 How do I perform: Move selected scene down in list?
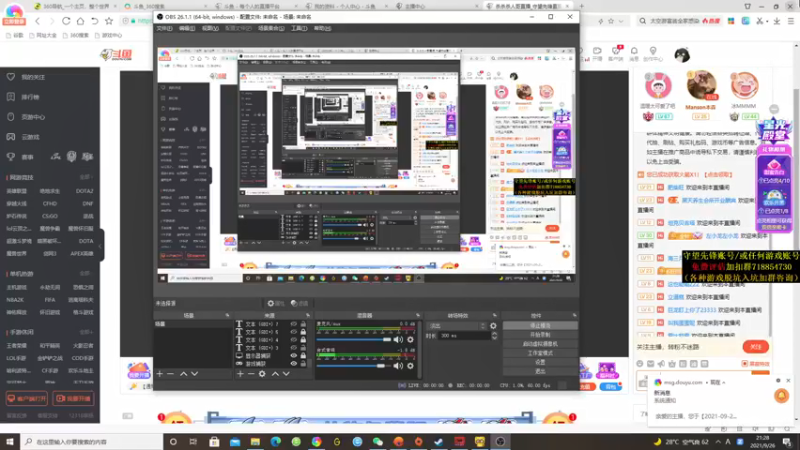(194, 374)
